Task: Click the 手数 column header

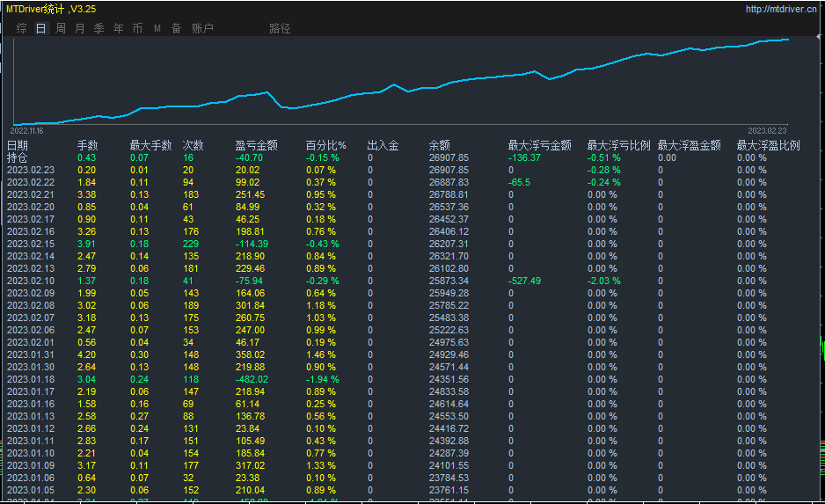Action: click(x=87, y=146)
